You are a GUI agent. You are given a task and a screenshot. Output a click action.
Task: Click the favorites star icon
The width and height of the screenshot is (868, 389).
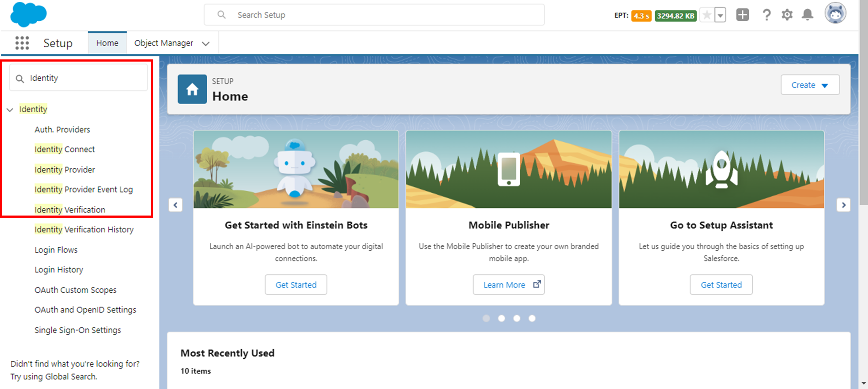click(707, 15)
